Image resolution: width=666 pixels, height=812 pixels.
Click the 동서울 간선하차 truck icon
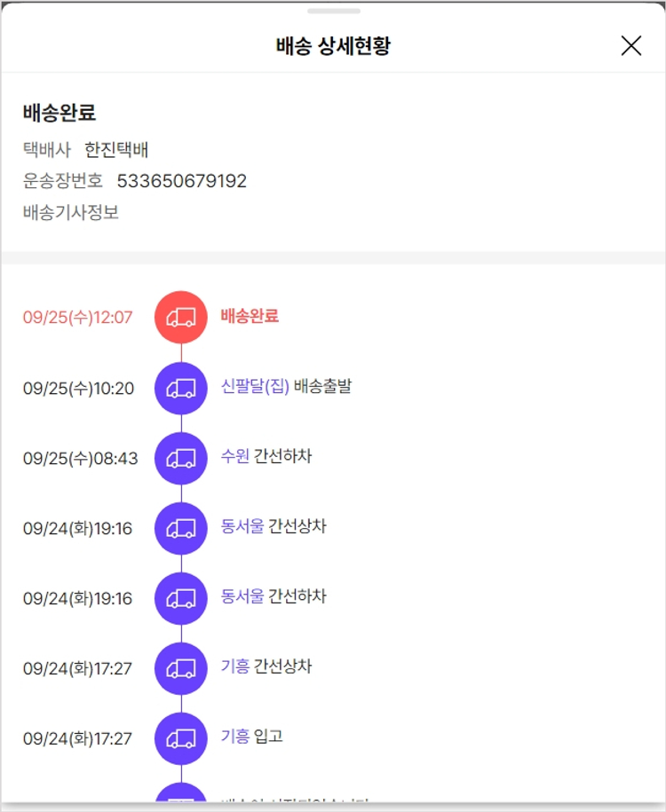[x=181, y=598]
